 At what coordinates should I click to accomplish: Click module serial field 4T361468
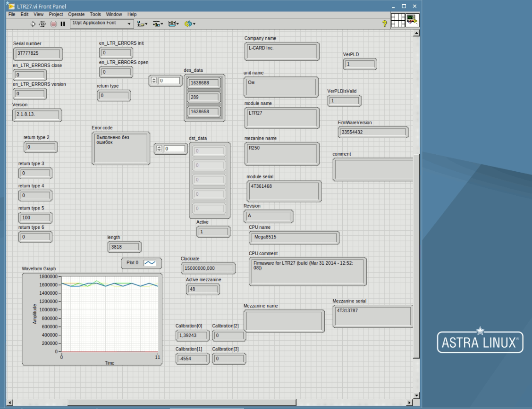pyautogui.click(x=284, y=191)
